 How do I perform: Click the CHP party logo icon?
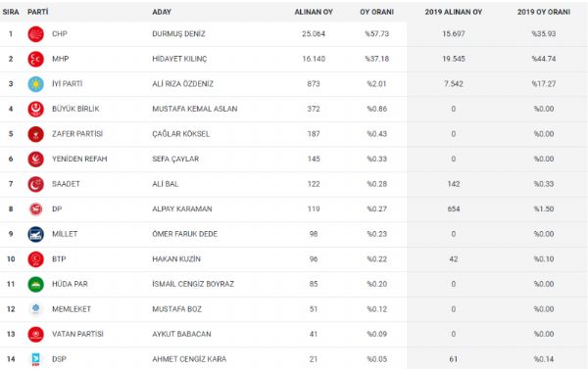point(35,34)
